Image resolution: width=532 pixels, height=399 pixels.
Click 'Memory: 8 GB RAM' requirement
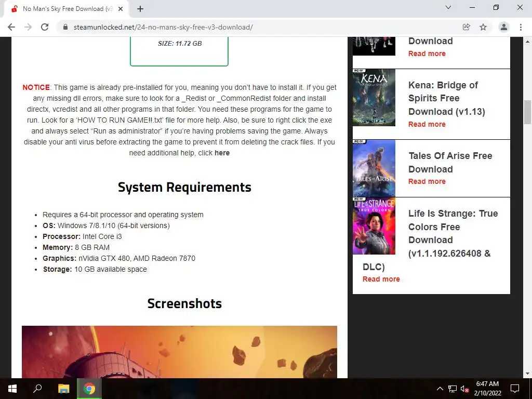pos(76,247)
